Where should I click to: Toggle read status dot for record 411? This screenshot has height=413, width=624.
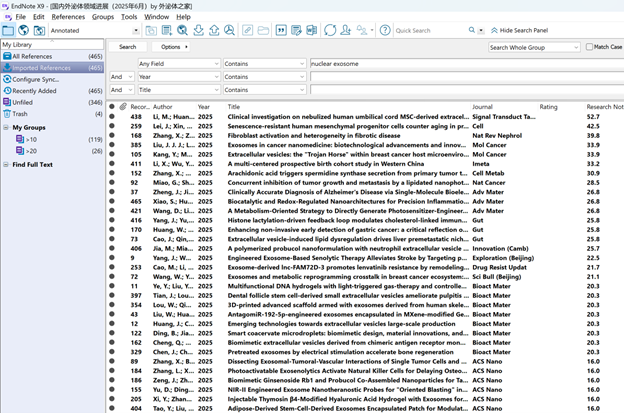[112, 164]
